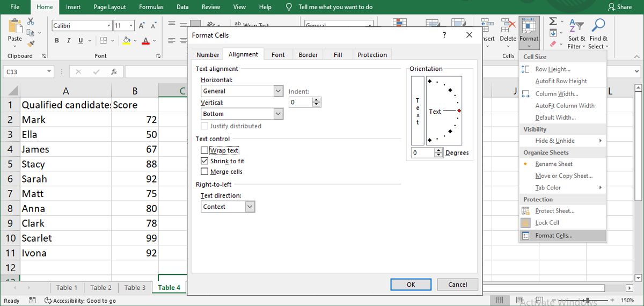The width and height of the screenshot is (644, 306).
Task: Uncheck the Shrink to fit checkbox
Action: [x=204, y=161]
